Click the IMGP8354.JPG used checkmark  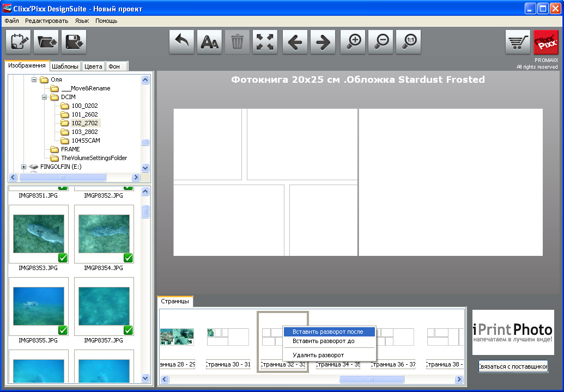[129, 258]
